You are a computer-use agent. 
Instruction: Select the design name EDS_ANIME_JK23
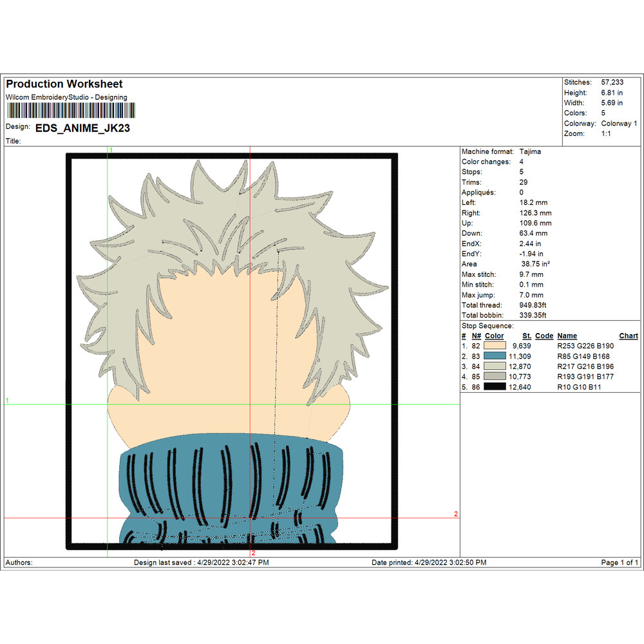82,128
